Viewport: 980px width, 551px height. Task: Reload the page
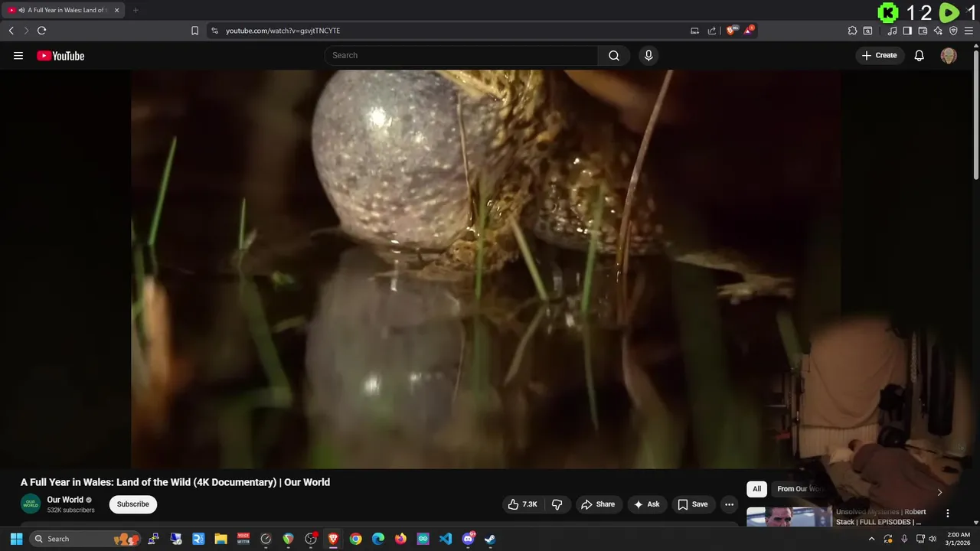(x=41, y=31)
